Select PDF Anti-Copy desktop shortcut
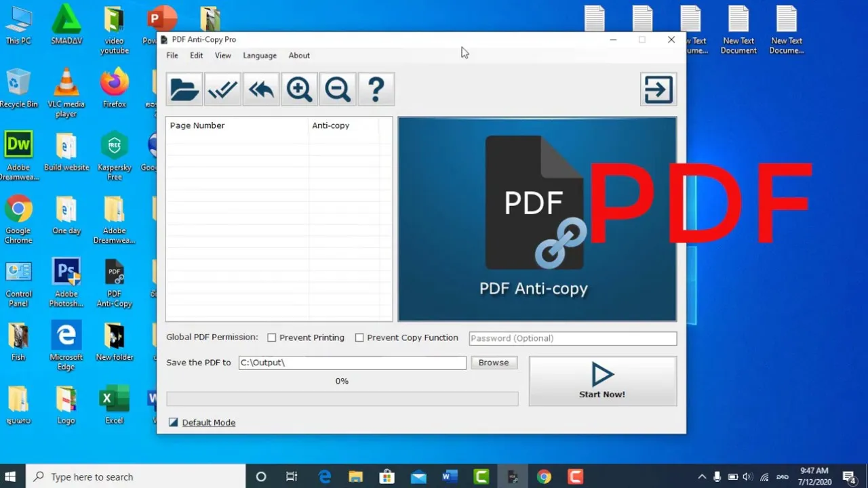The width and height of the screenshot is (868, 488). [x=114, y=283]
